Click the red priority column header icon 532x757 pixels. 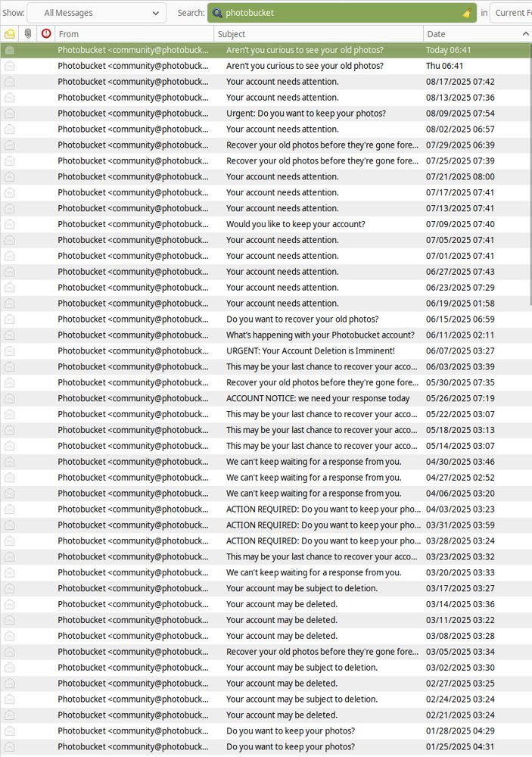pos(45,33)
